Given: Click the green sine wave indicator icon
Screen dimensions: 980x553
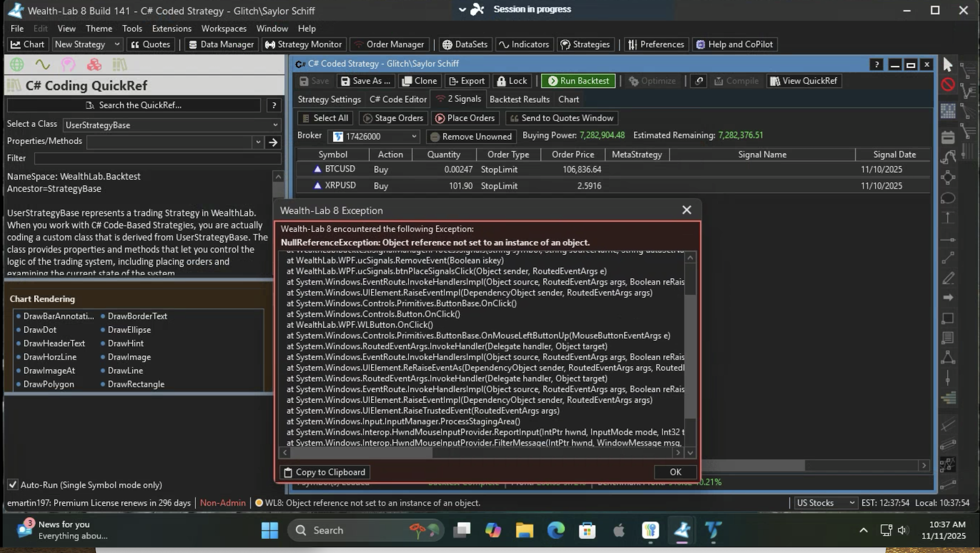Looking at the screenshot, I should 43,64.
